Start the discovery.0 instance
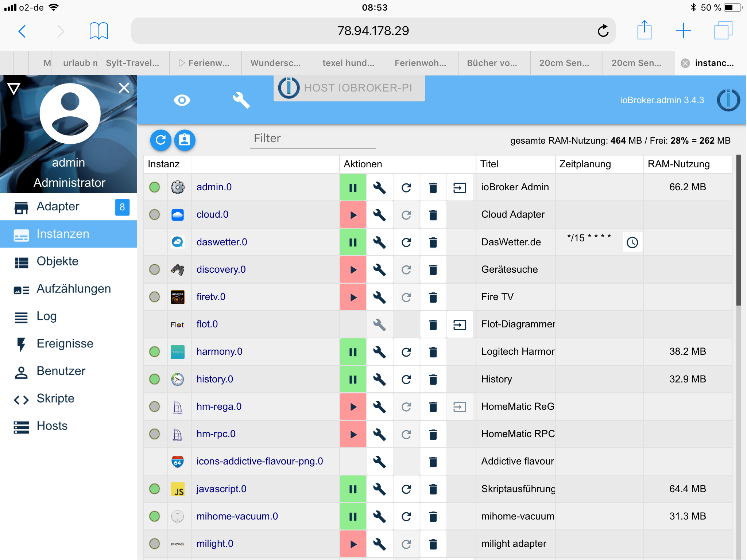This screenshot has height=560, width=747. [x=353, y=270]
